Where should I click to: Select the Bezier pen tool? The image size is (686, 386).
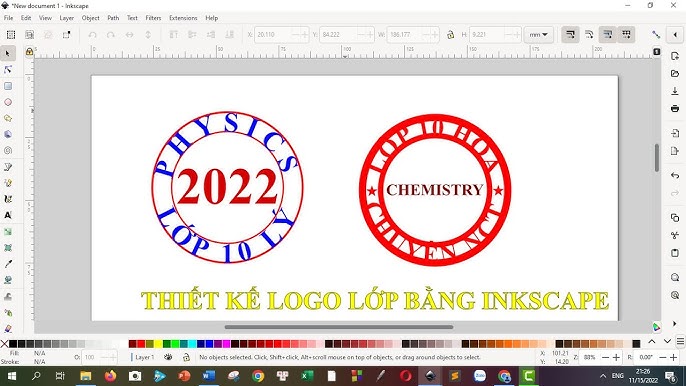pos(8,167)
